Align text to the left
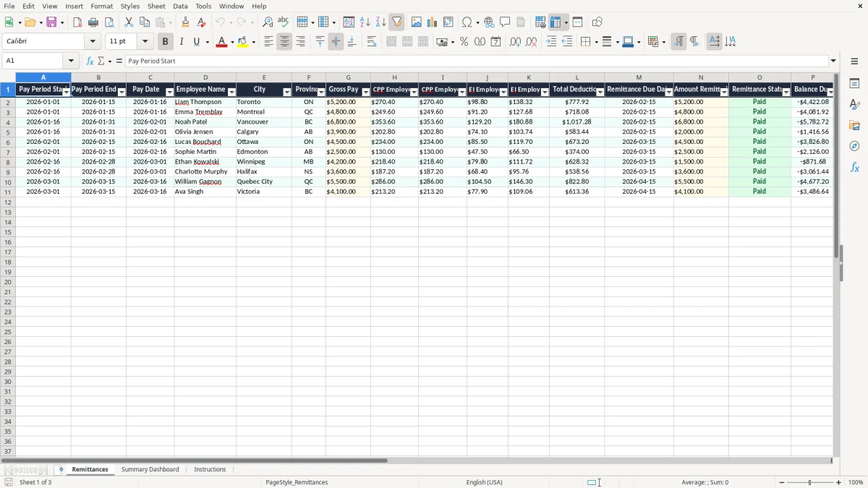The height and width of the screenshot is (488, 868). [x=268, y=42]
